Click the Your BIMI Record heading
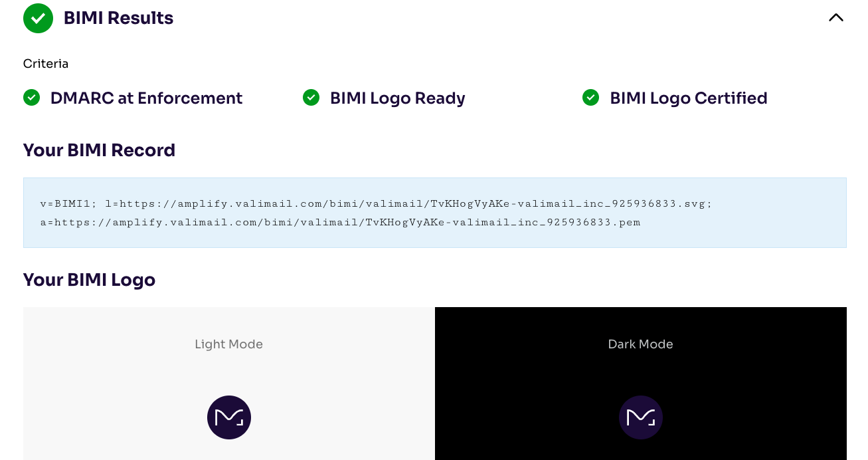Image resolution: width=868 pixels, height=460 pixels. 99,150
